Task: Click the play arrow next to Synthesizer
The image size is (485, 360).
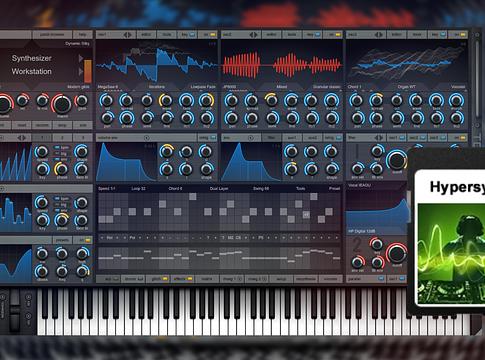Action: (81, 58)
